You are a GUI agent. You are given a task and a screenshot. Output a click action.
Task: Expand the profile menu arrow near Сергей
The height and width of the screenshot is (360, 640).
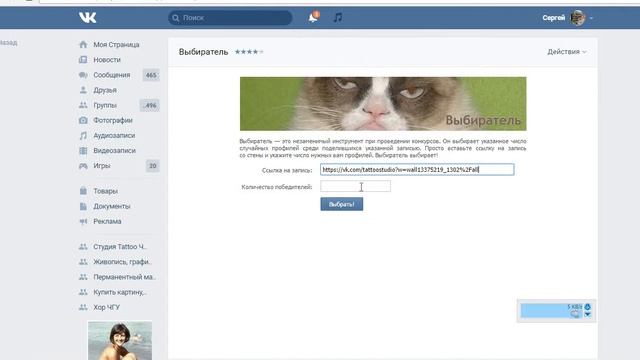click(591, 18)
